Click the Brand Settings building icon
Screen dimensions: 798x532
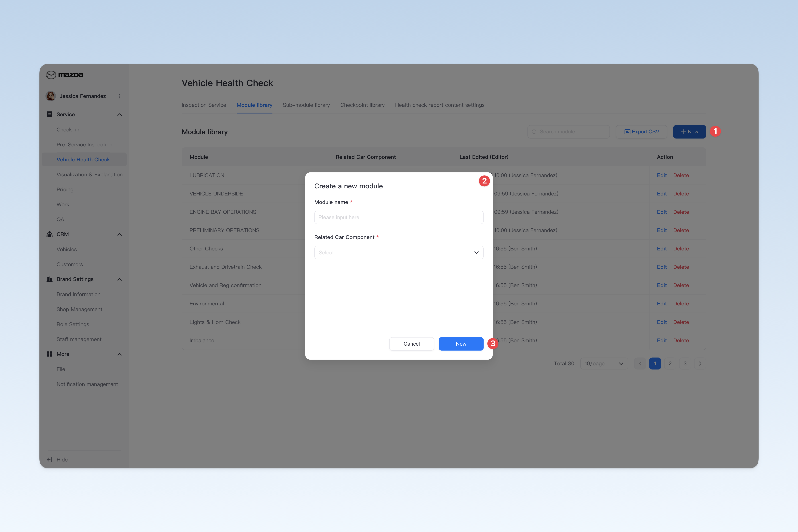click(49, 279)
